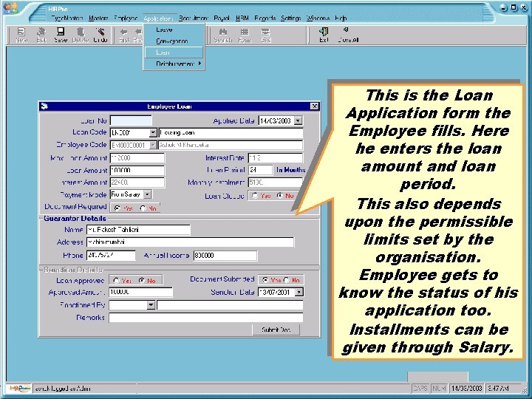Open the Settings menu
This screenshot has width=532, height=399.
click(x=291, y=18)
